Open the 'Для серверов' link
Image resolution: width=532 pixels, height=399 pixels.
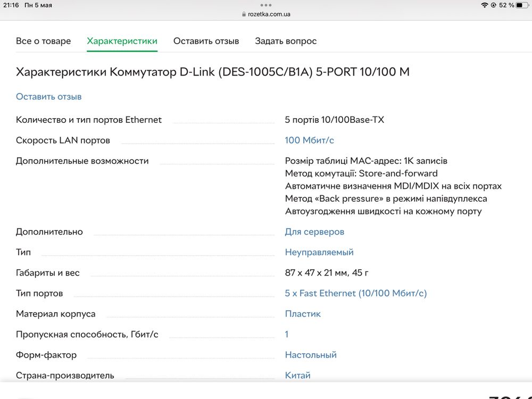314,232
